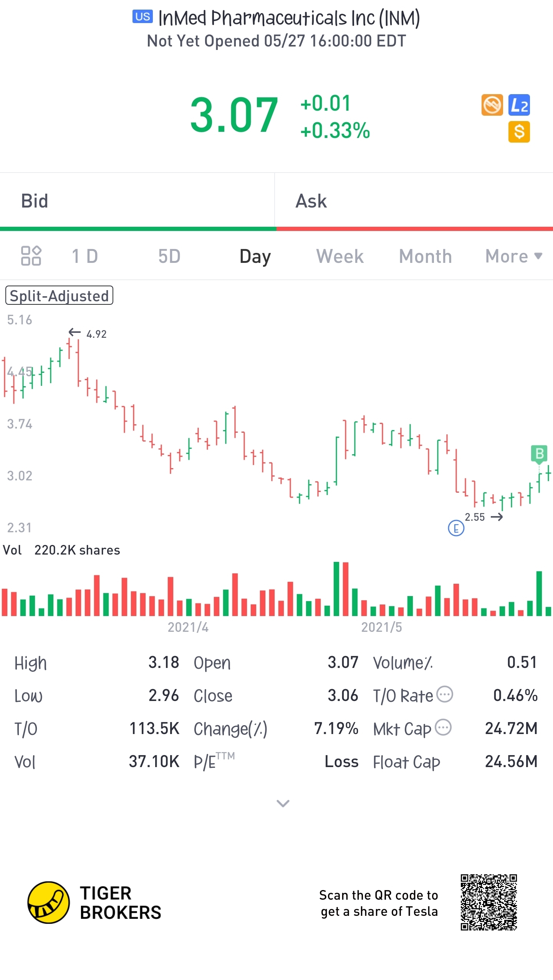Viewport: 553px width, 980px height.
Task: Toggle the Split-Adjusted chart setting
Action: pos(59,296)
